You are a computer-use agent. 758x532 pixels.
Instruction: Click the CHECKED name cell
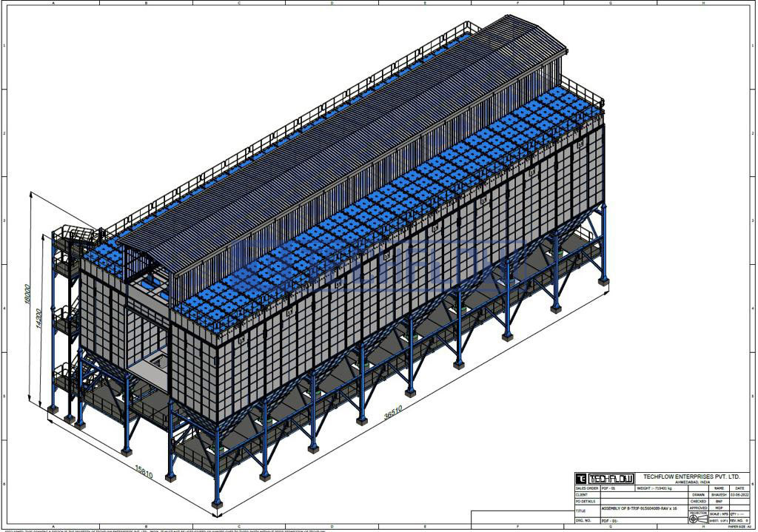click(719, 502)
